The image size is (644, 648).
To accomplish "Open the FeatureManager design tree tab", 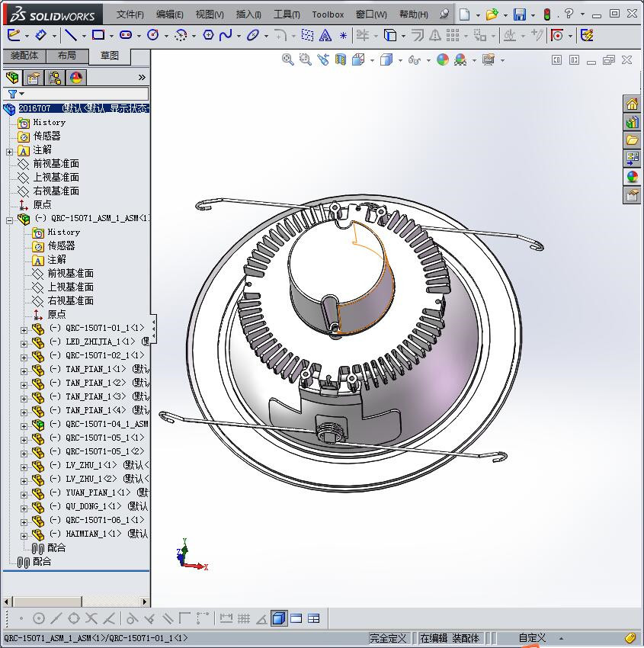I will point(12,77).
